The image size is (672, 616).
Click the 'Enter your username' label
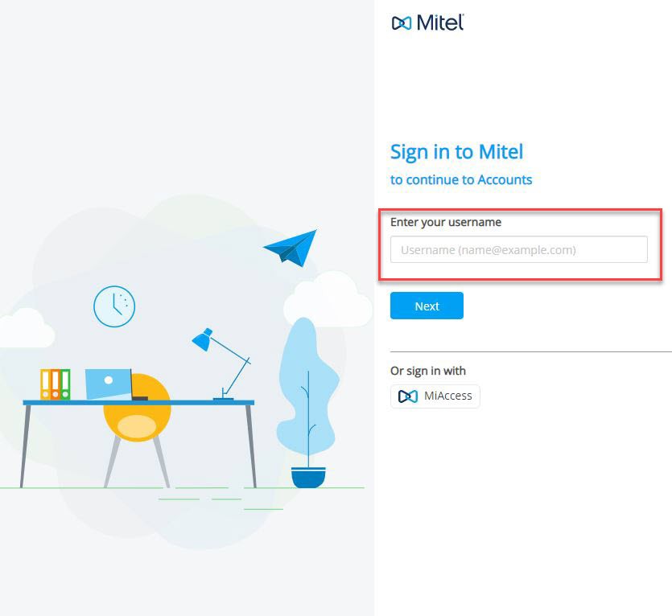[445, 222]
